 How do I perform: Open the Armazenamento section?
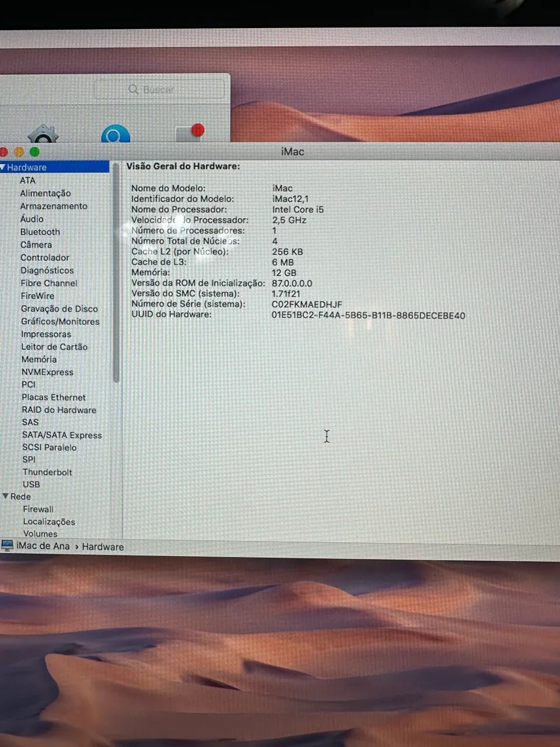[x=54, y=206]
